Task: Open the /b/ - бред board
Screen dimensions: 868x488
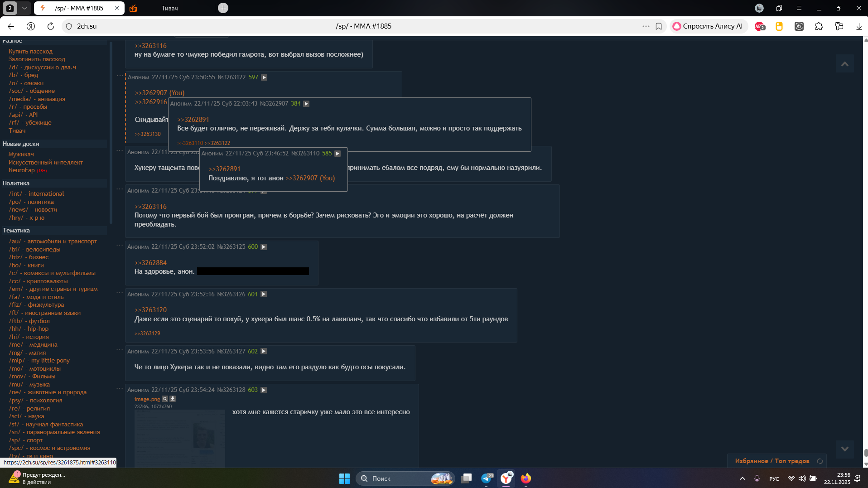Action: click(24, 75)
